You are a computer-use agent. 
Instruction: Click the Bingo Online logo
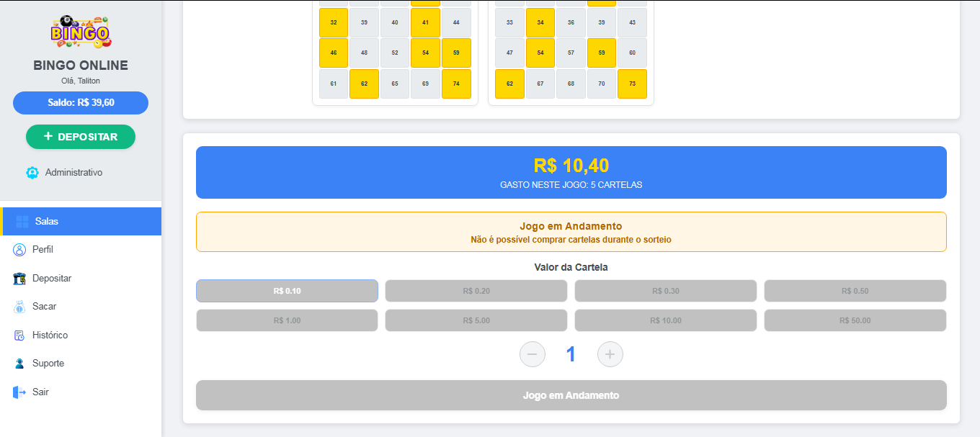pyautogui.click(x=80, y=32)
